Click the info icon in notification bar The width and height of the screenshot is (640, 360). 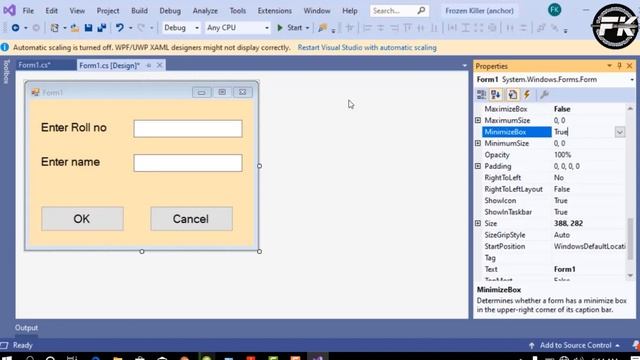tap(5, 47)
